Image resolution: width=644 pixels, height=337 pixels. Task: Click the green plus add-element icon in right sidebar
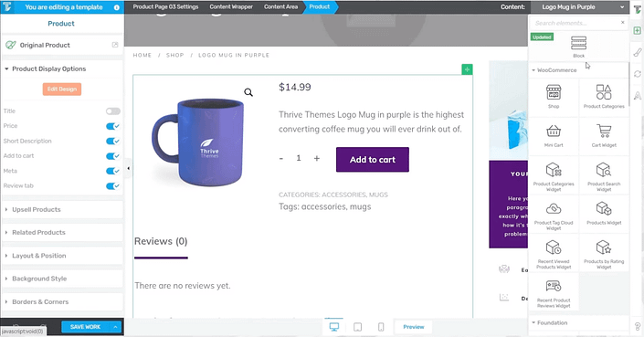click(637, 31)
